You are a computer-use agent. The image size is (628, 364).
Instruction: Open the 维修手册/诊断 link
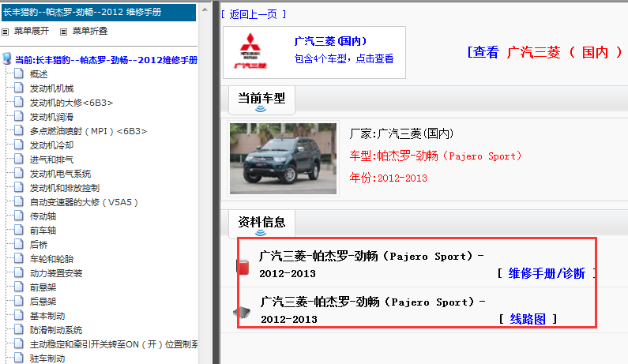(547, 273)
